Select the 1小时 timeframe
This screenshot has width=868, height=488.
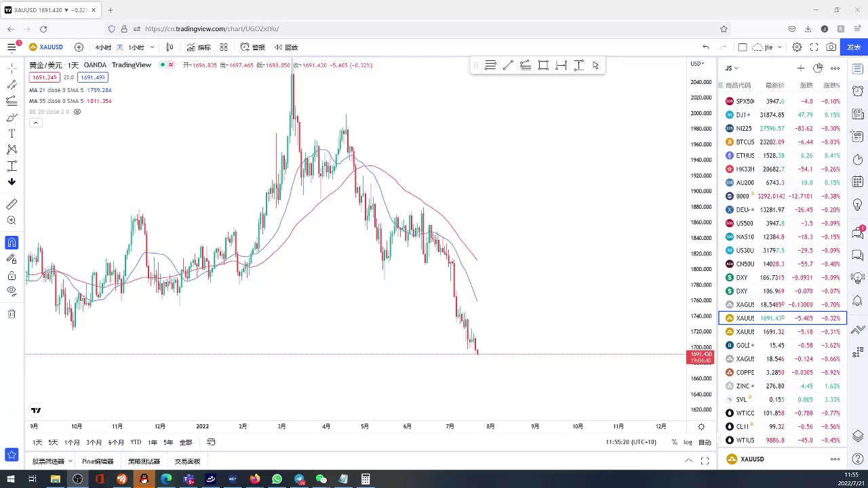136,47
